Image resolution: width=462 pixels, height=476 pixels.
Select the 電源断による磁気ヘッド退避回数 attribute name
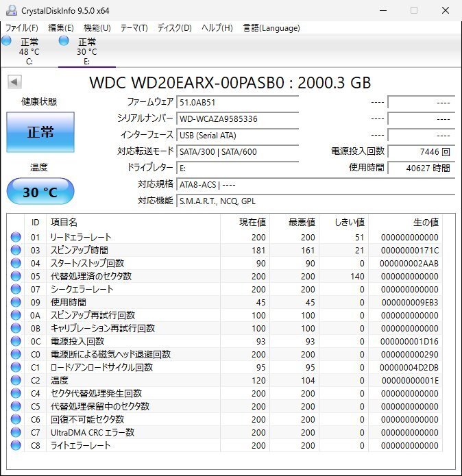coord(110,354)
